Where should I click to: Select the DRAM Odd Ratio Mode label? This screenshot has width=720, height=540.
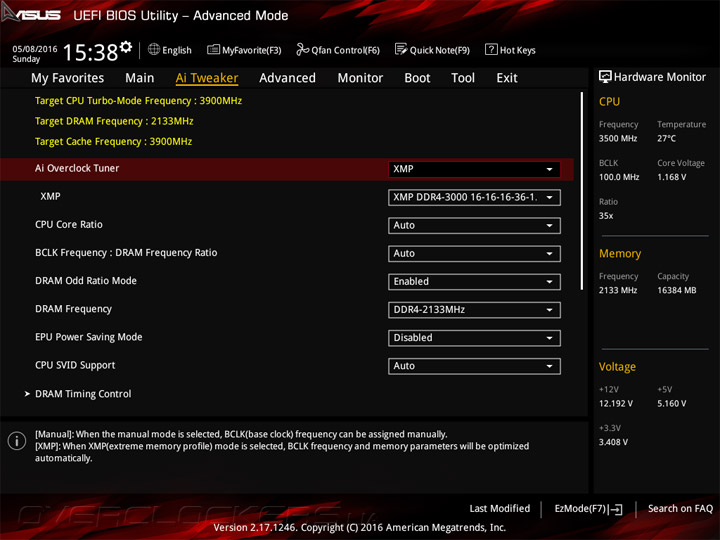point(86,281)
